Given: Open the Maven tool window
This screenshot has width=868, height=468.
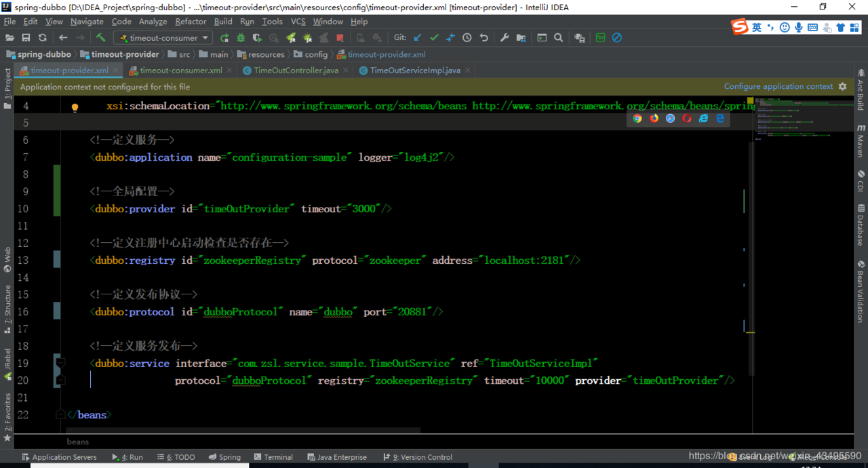Looking at the screenshot, I should tap(861, 140).
